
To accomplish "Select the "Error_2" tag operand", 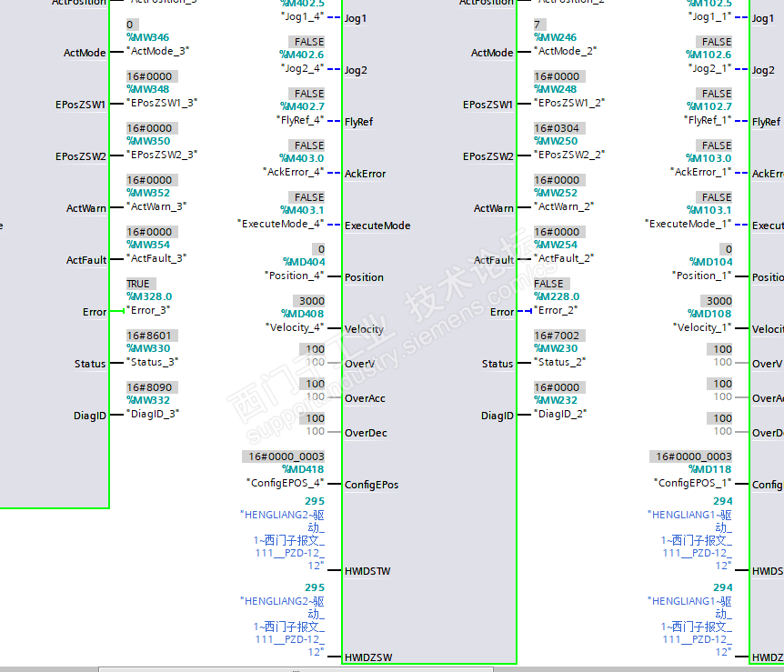I will pos(556,310).
